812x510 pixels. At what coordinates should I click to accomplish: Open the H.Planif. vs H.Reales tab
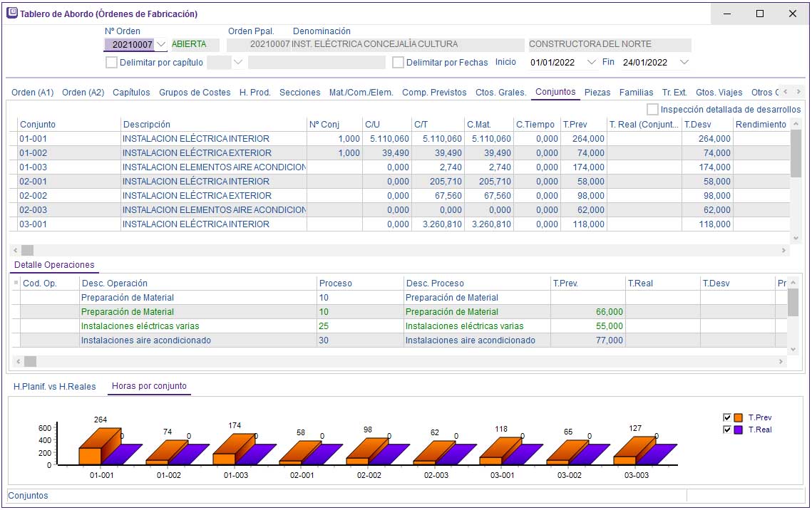[x=55, y=387]
